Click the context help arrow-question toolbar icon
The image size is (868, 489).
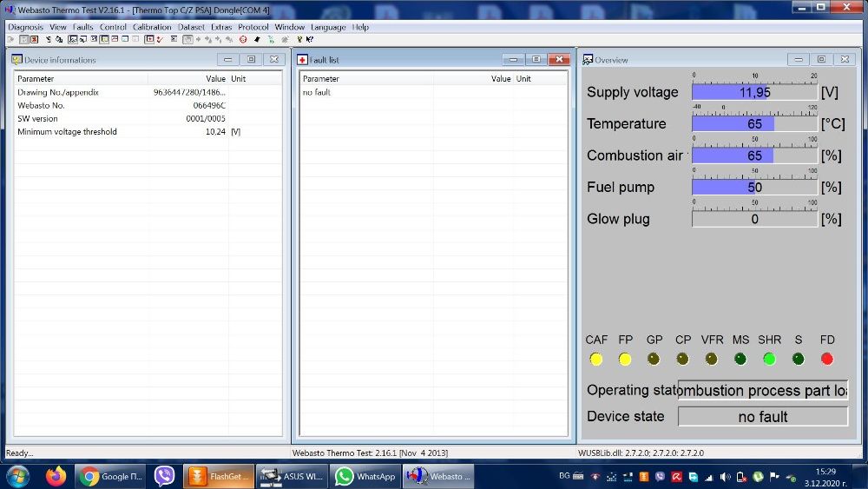tap(310, 39)
